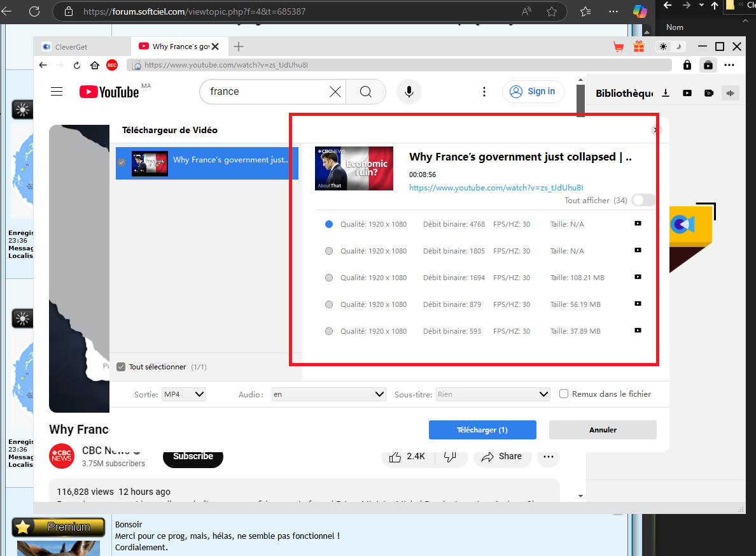Click the red shopping cart icon in CleverGet
Image resolution: width=756 pixels, height=556 pixels.
(x=618, y=47)
